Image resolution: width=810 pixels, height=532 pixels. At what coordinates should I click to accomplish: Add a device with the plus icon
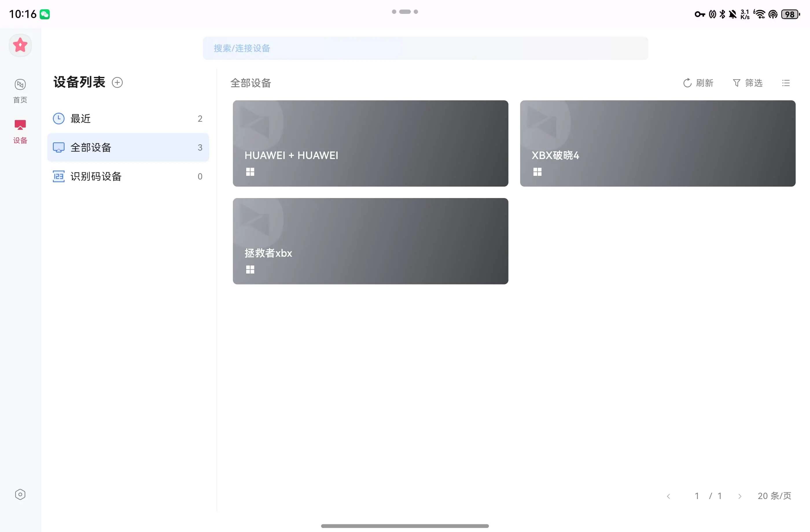[117, 83]
